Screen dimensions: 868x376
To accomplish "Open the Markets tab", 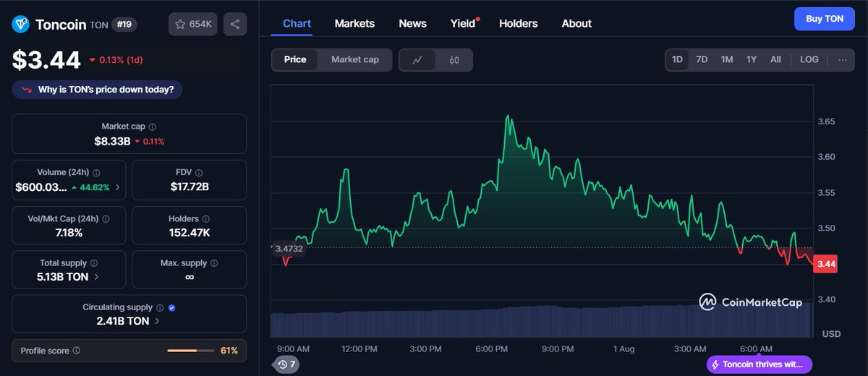I will pyautogui.click(x=354, y=23).
